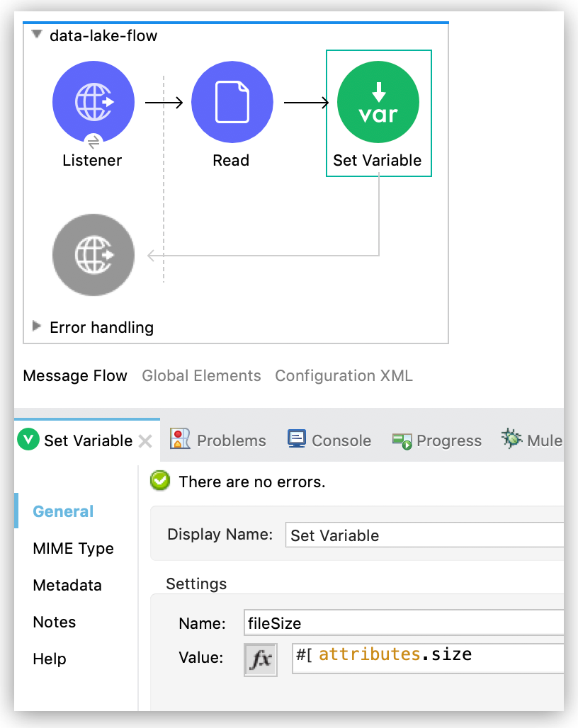Click the green no-errors check icon

pos(159,481)
